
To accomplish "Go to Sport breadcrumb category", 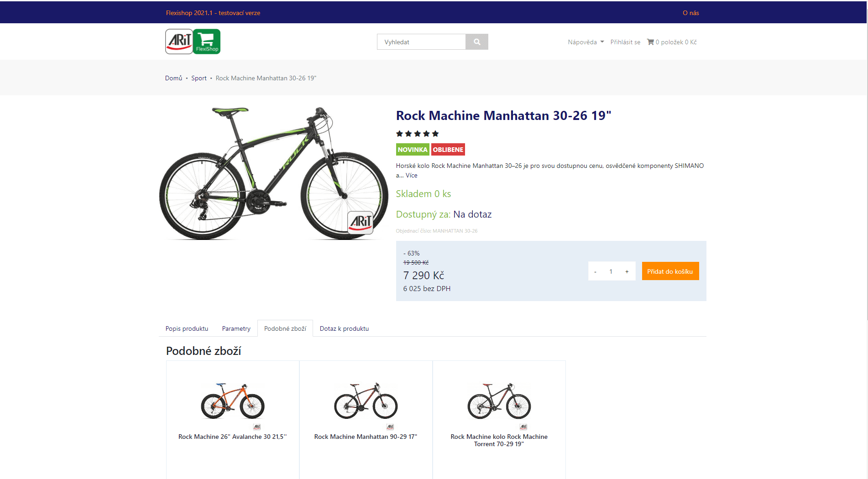I will tap(199, 78).
